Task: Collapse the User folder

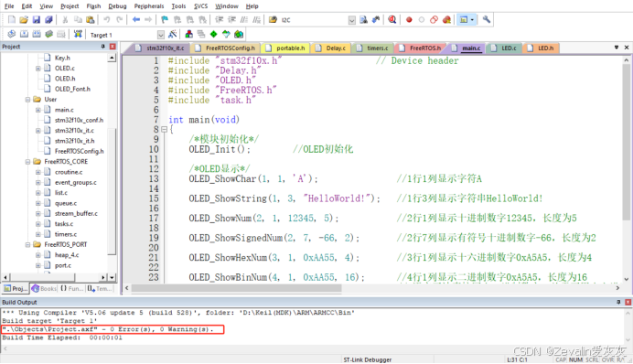Action: (27, 100)
